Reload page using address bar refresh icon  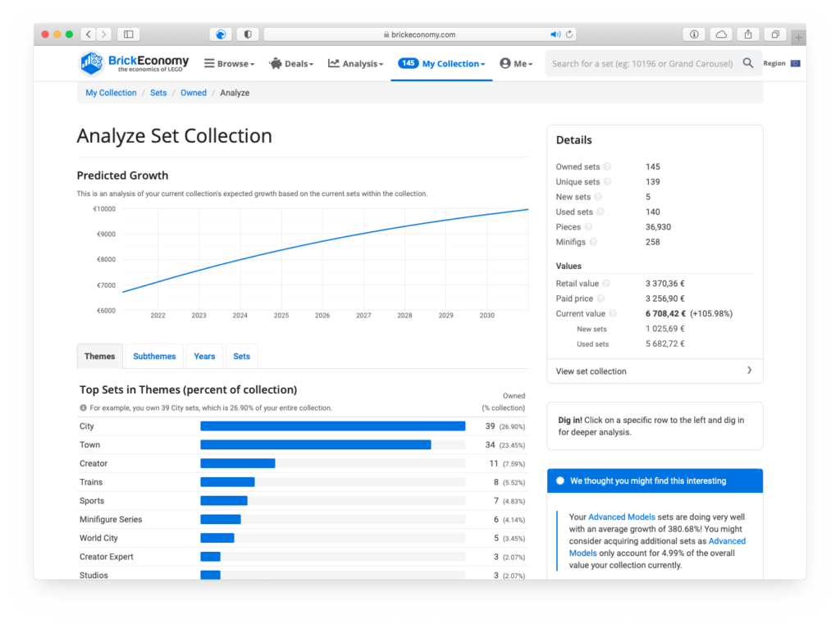tap(569, 34)
